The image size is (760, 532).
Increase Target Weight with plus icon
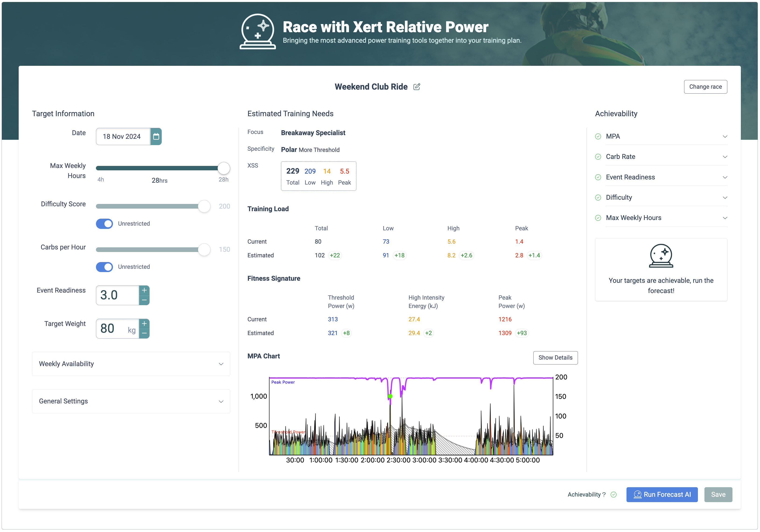tap(144, 324)
